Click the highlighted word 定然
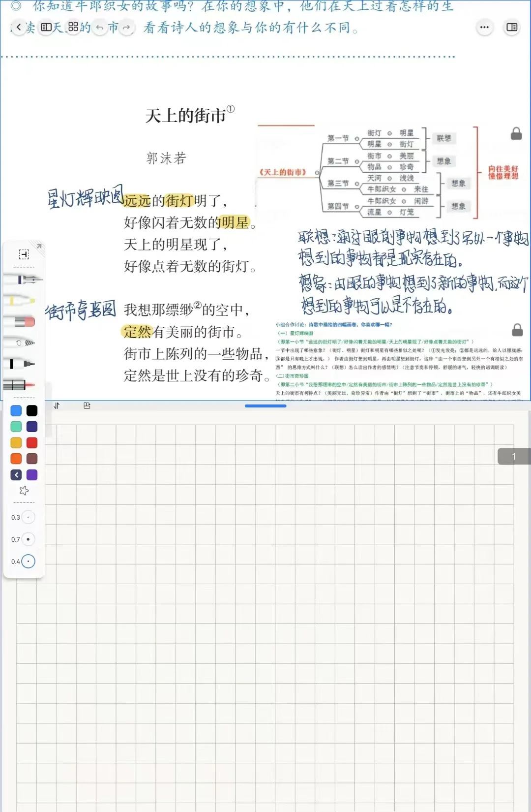 click(x=138, y=332)
